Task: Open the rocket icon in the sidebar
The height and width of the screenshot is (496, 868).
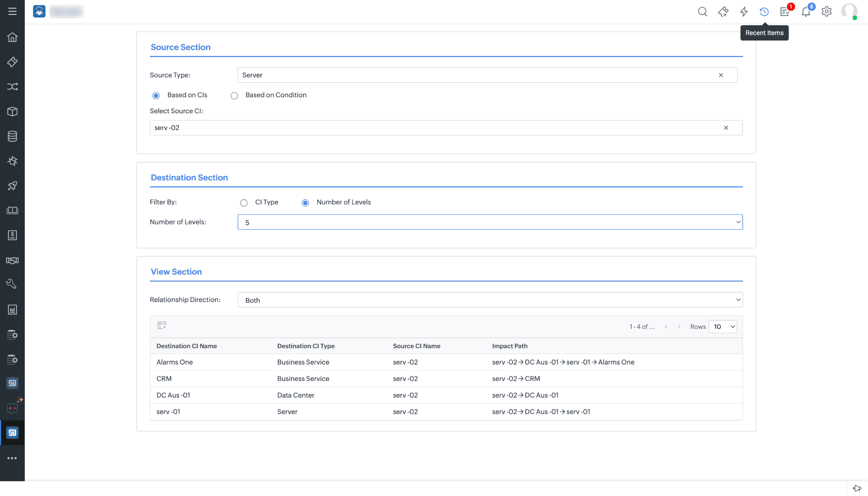Action: (12, 186)
